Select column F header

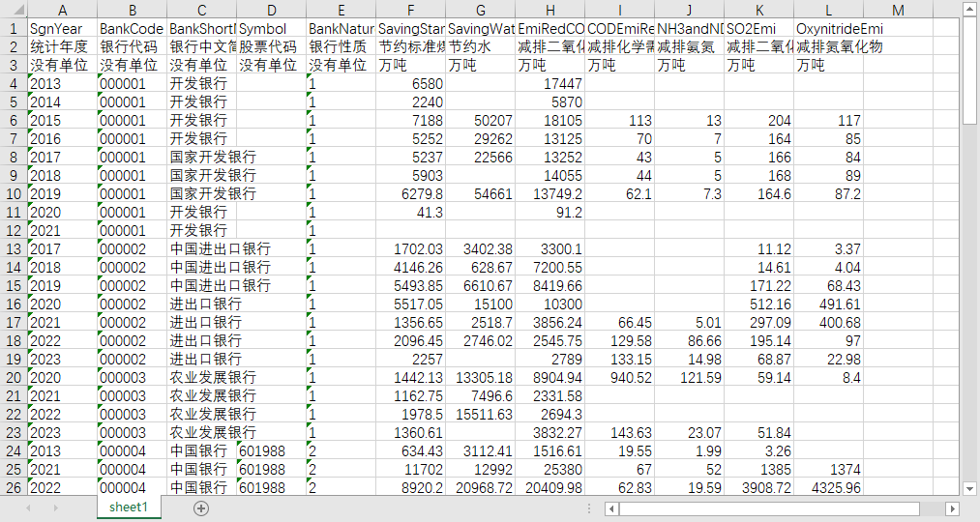click(x=410, y=10)
